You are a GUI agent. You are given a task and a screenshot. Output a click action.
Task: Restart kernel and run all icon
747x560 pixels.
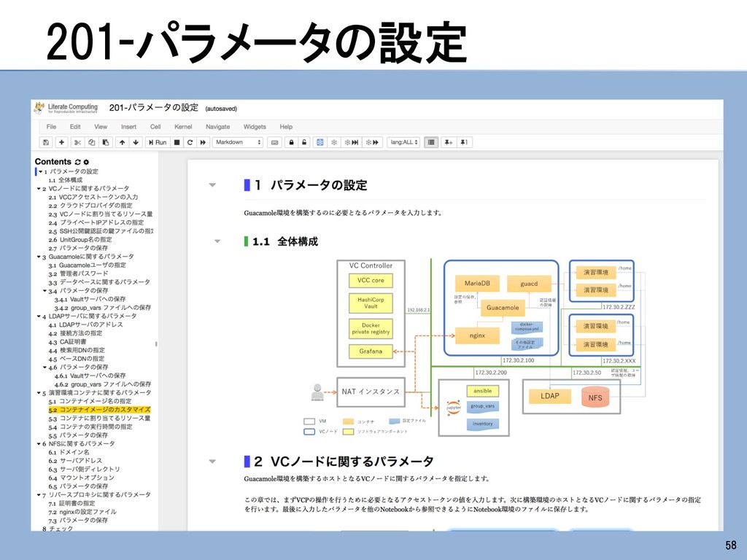coord(203,142)
